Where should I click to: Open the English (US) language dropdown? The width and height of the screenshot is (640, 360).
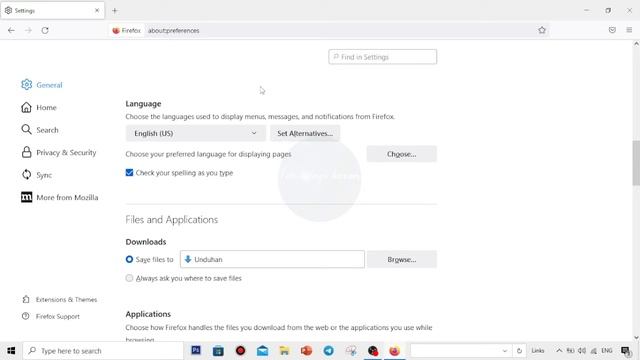pos(196,133)
